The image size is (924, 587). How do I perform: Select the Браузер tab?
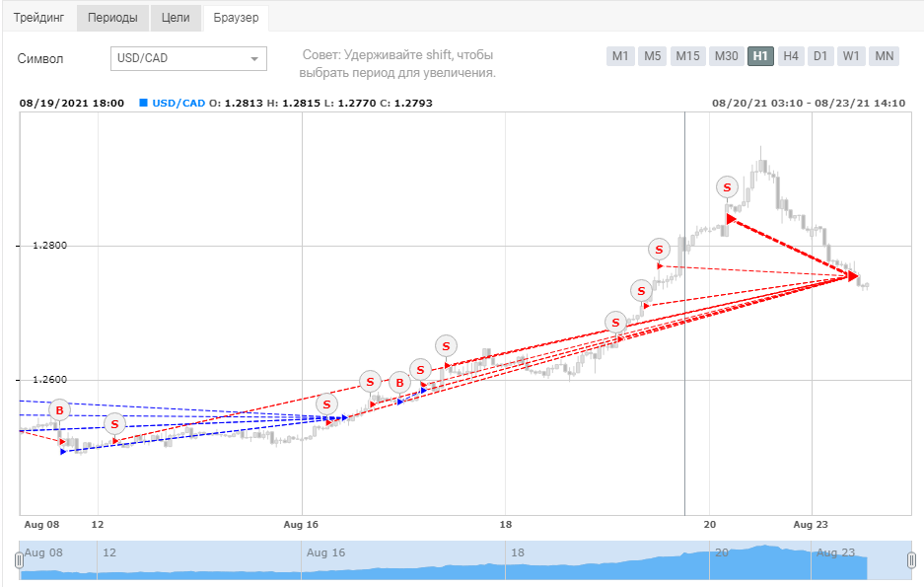(x=236, y=18)
